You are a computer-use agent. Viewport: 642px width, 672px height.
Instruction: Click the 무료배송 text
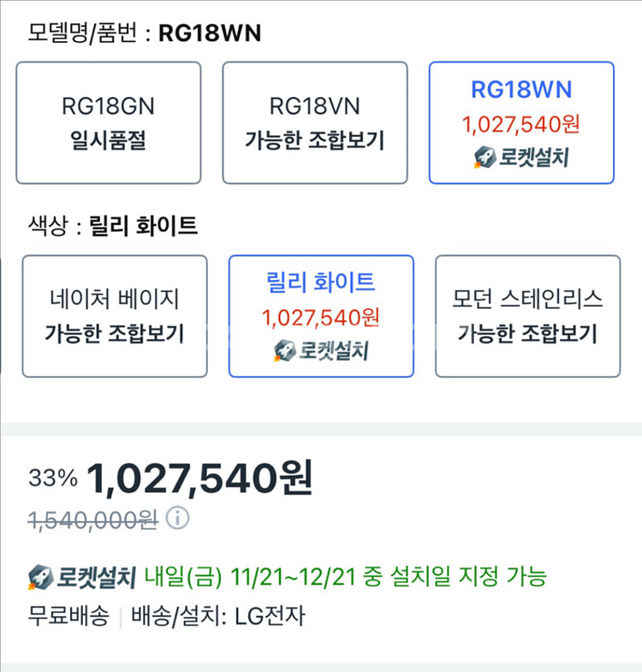click(x=68, y=616)
